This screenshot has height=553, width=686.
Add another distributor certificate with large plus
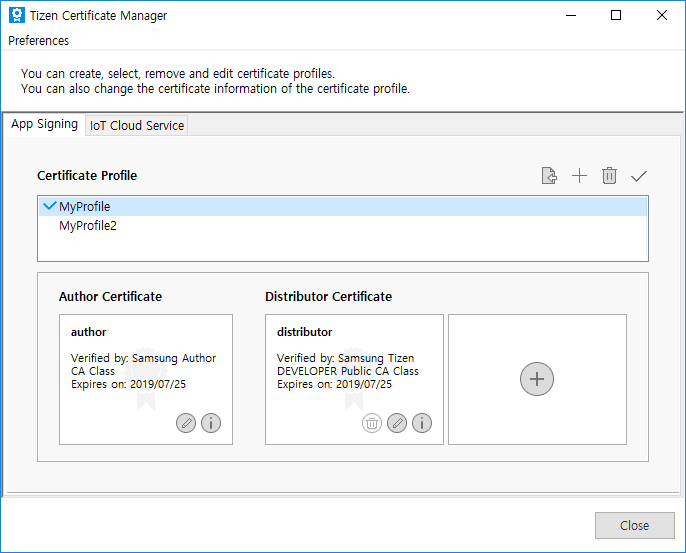[537, 379]
